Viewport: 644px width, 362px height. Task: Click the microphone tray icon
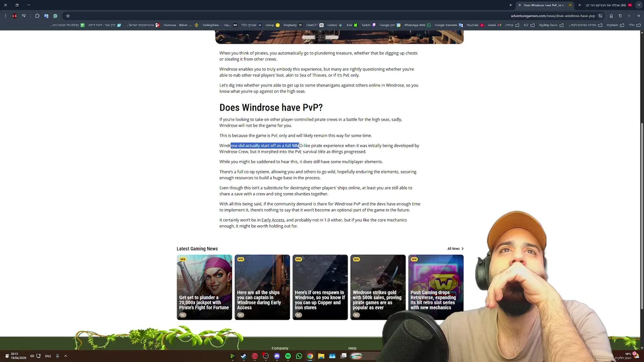pyautogui.click(x=57, y=356)
